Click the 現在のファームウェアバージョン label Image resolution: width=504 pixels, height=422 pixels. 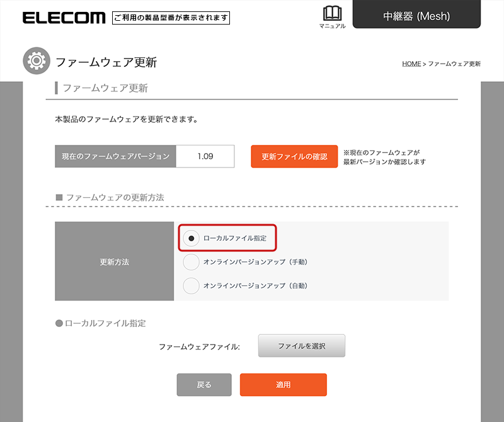click(115, 156)
